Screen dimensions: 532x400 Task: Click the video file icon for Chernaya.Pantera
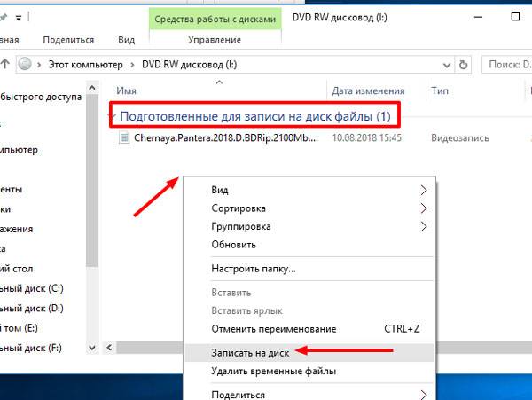(x=124, y=139)
